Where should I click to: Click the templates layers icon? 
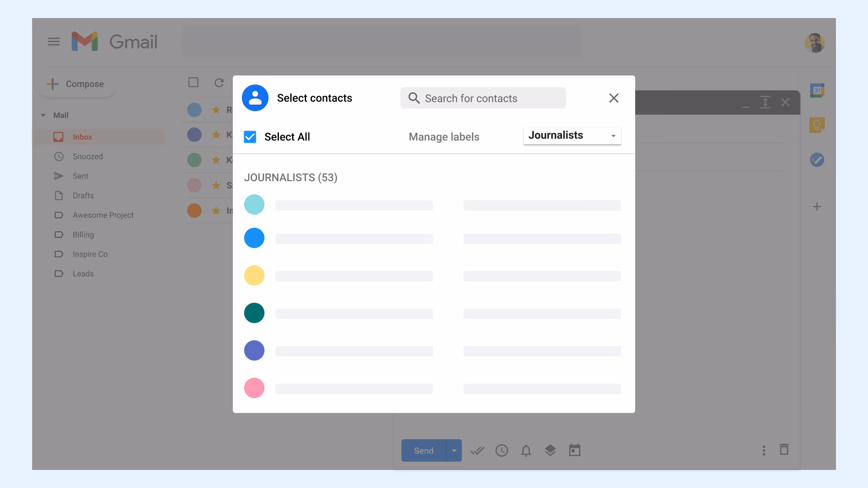[550, 450]
